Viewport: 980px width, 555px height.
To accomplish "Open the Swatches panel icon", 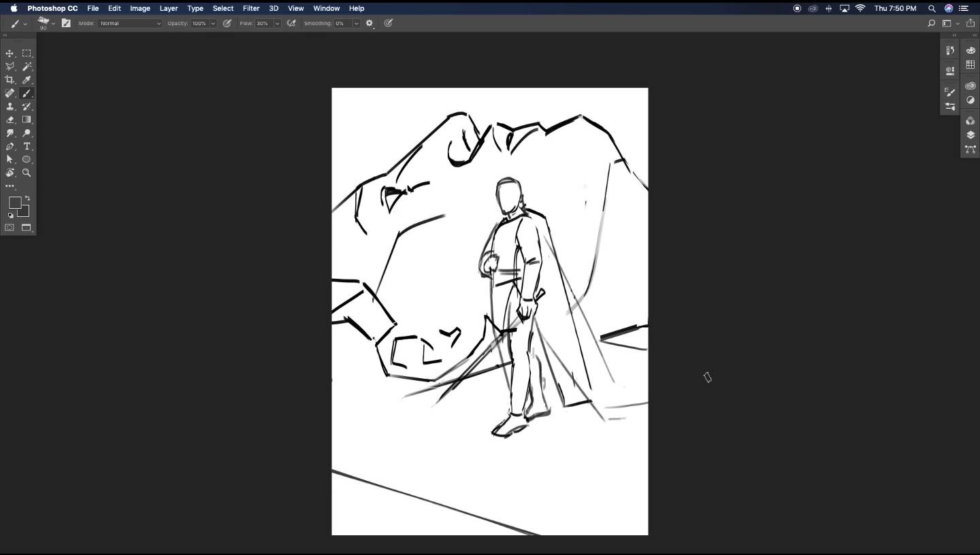I will point(970,65).
